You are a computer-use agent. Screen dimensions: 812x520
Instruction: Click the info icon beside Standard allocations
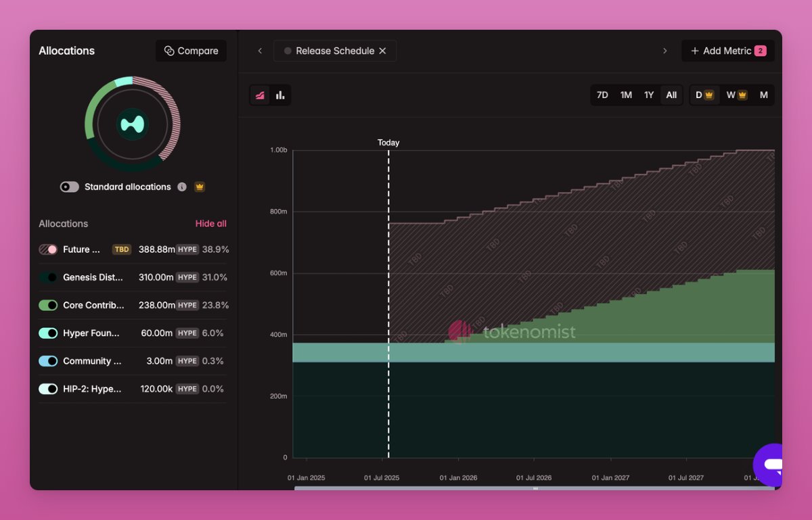click(182, 187)
